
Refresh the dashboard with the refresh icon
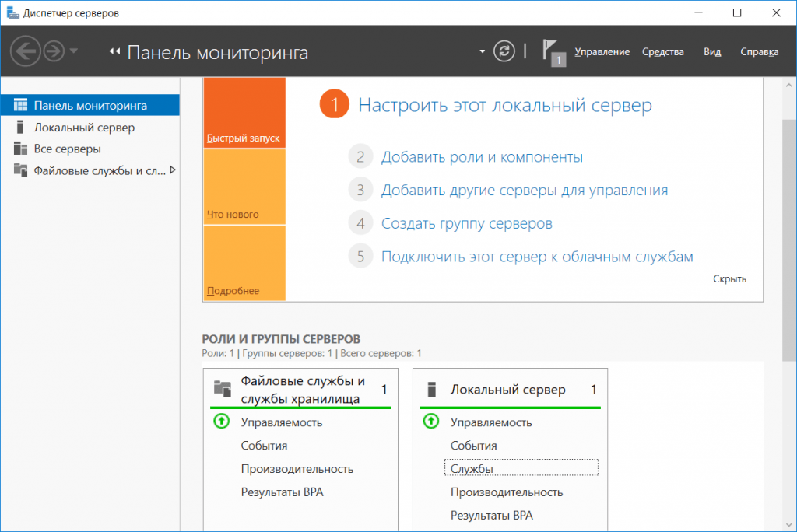[504, 51]
